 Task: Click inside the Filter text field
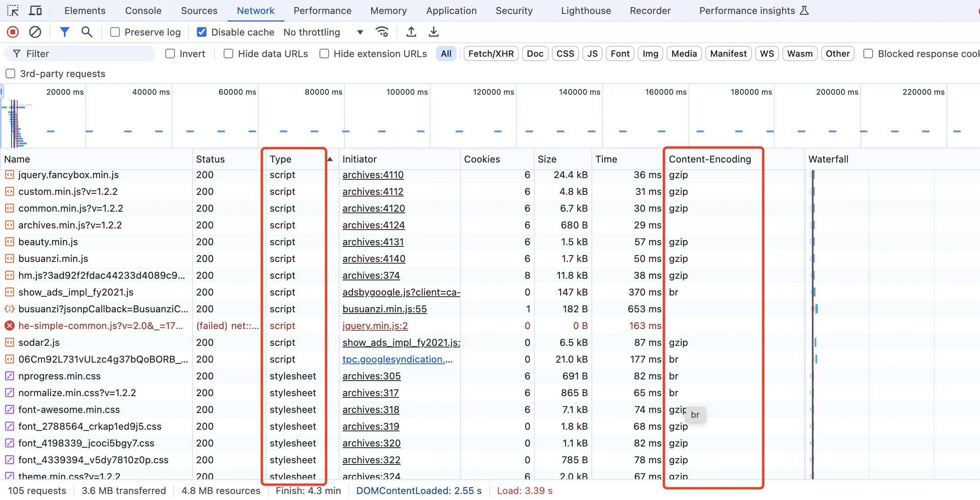tap(80, 54)
